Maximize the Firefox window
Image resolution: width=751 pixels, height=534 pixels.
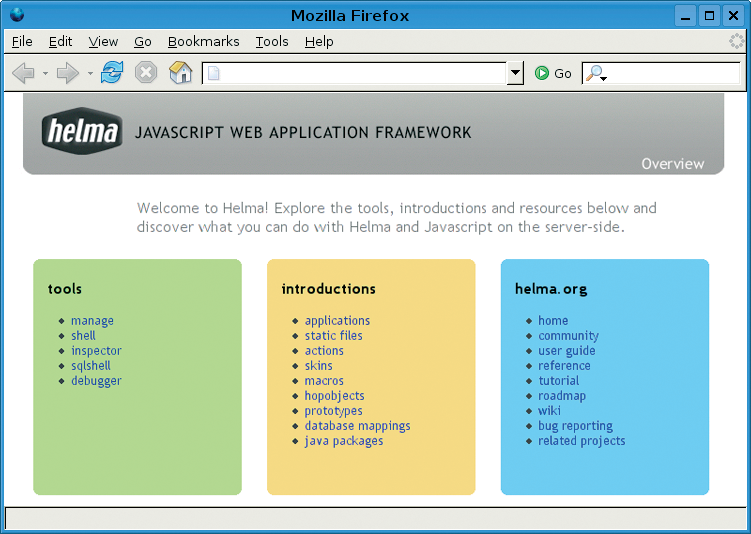tap(709, 16)
